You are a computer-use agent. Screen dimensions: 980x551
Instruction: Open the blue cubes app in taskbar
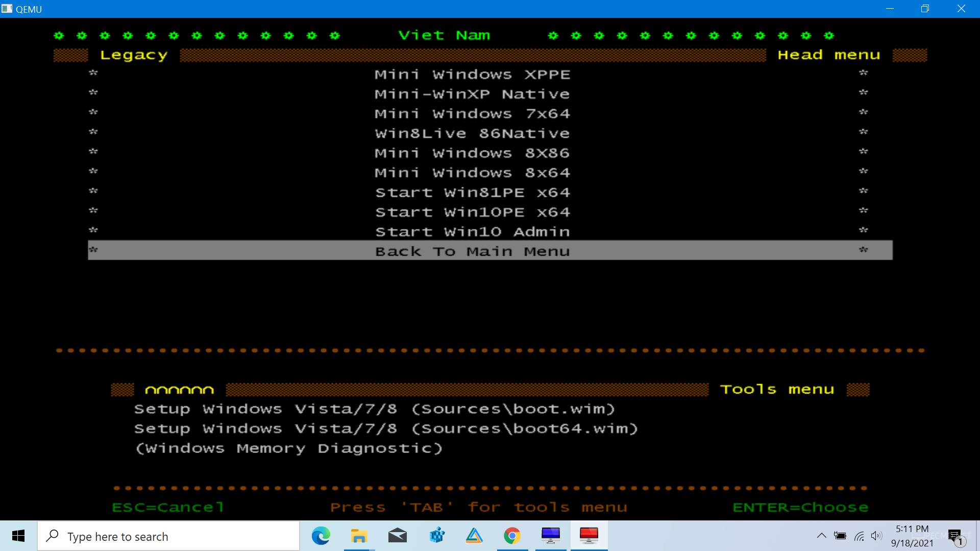tap(437, 536)
